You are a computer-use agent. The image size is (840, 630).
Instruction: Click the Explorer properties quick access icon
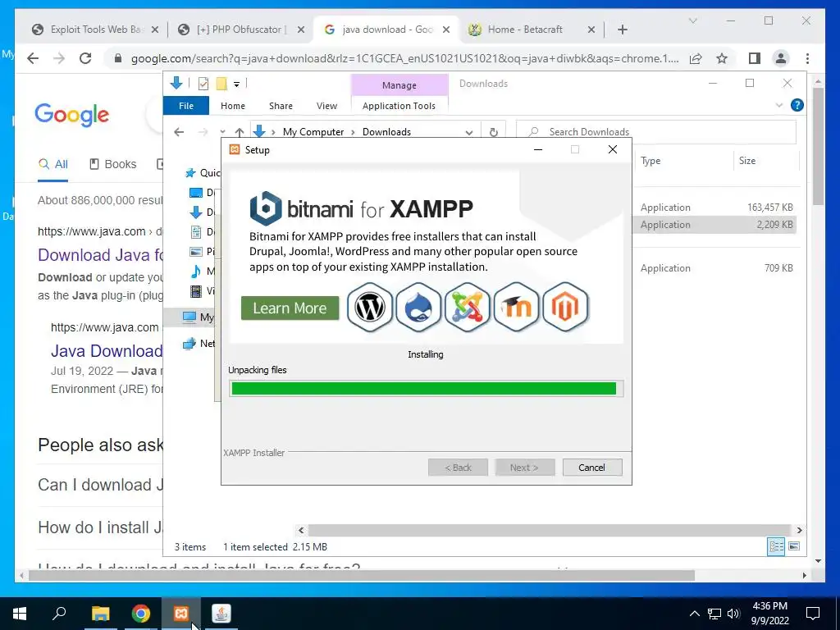pos(203,84)
